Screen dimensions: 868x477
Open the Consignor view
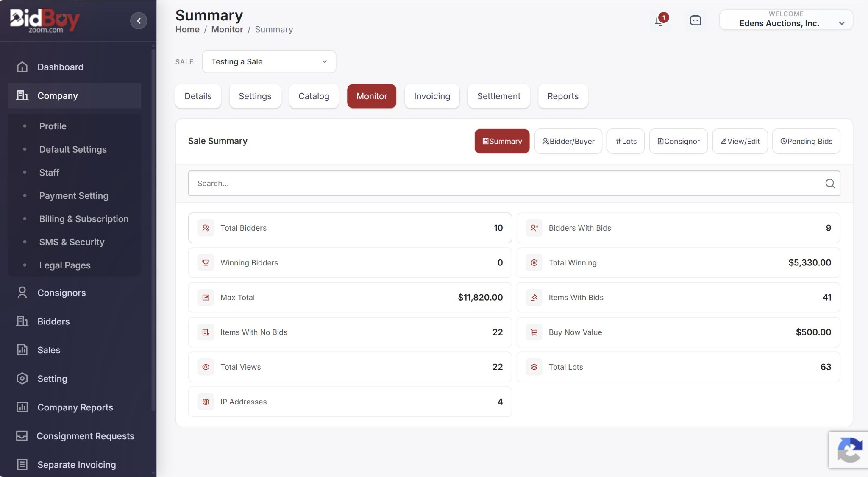678,141
